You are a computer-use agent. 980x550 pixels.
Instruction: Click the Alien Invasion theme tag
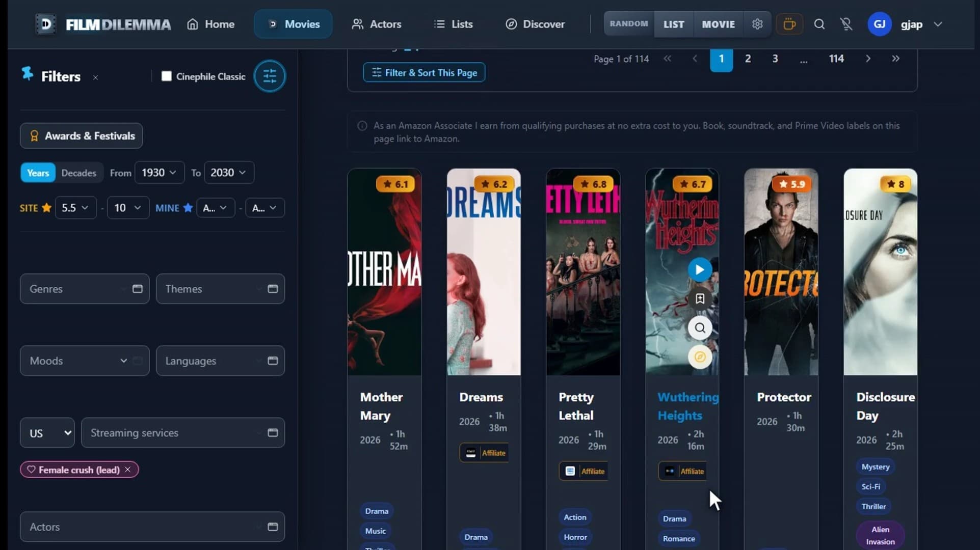[881, 535]
